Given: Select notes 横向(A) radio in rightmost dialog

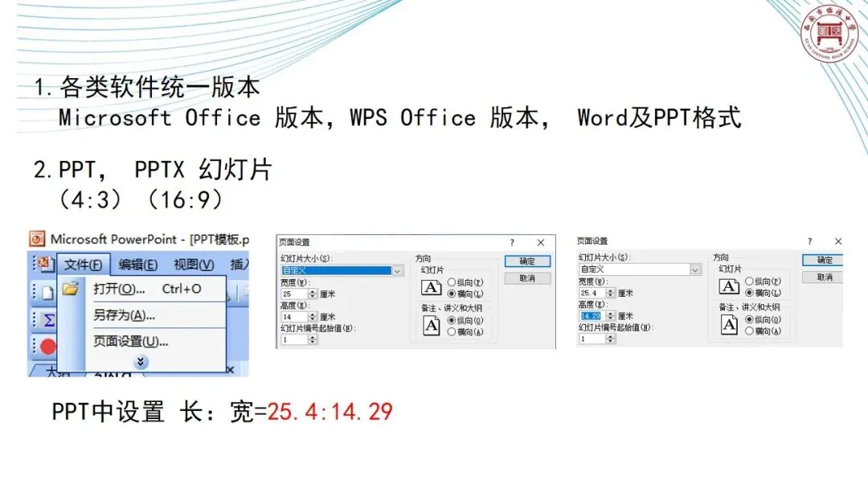Looking at the screenshot, I should click(750, 331).
